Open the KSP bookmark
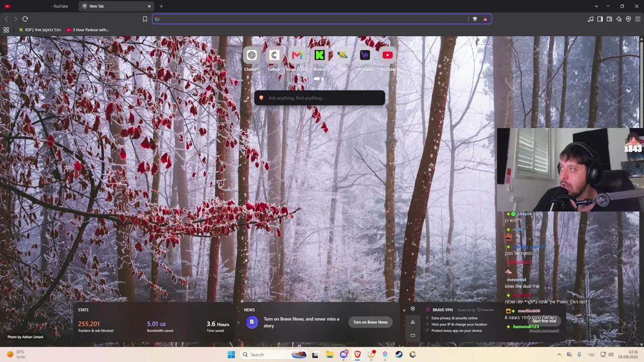 (x=39, y=30)
